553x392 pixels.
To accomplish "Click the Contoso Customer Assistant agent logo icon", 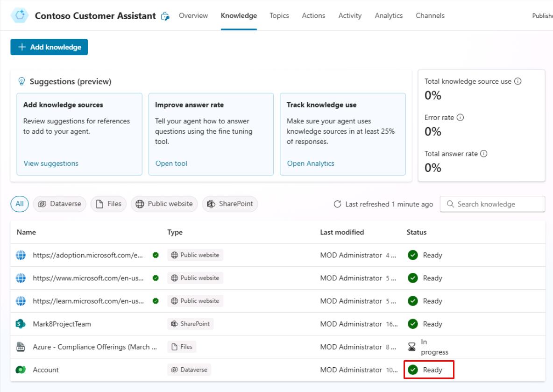I will click(x=20, y=14).
